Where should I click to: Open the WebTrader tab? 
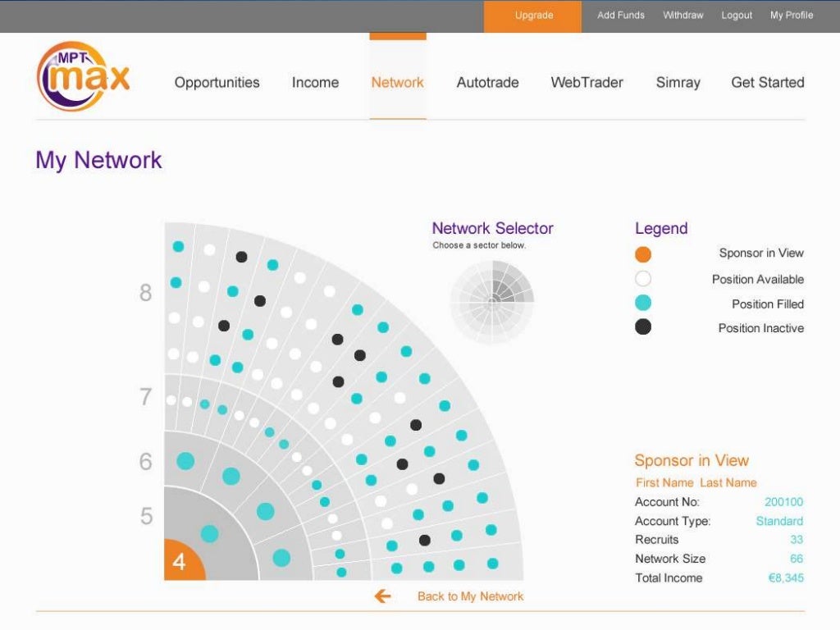[587, 83]
